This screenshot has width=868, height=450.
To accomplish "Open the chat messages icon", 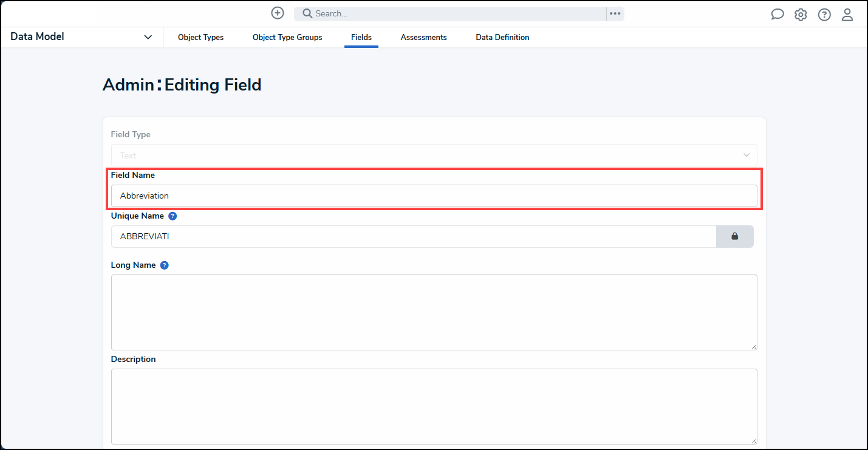I will 777,13.
